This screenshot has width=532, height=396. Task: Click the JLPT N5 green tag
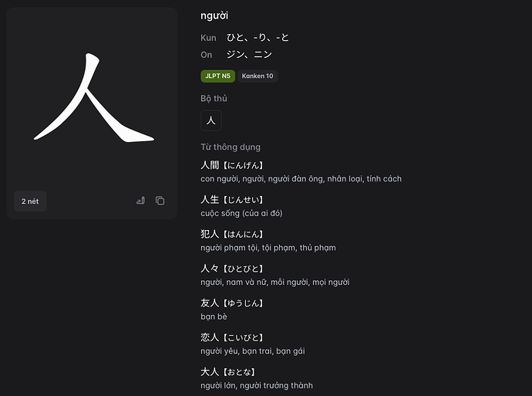click(217, 76)
